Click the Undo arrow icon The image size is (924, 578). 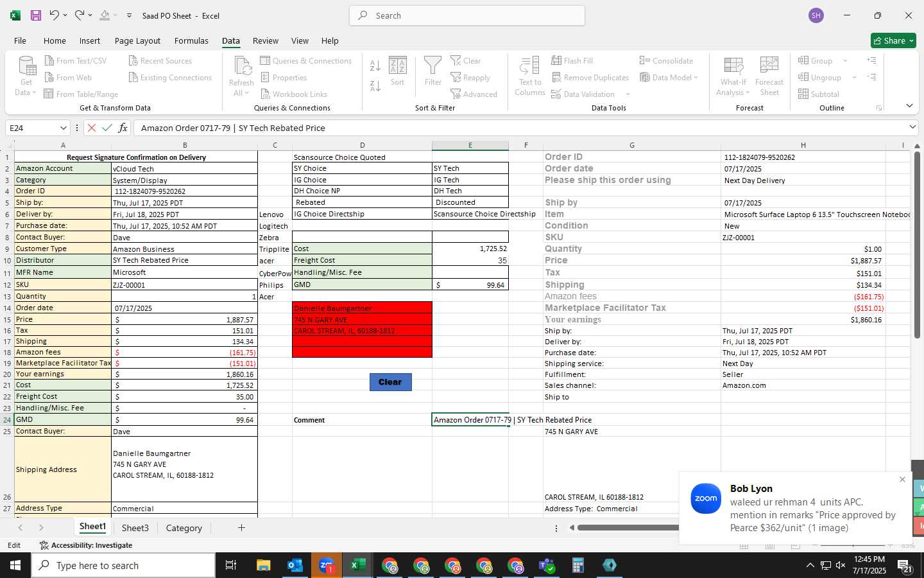[55, 15]
